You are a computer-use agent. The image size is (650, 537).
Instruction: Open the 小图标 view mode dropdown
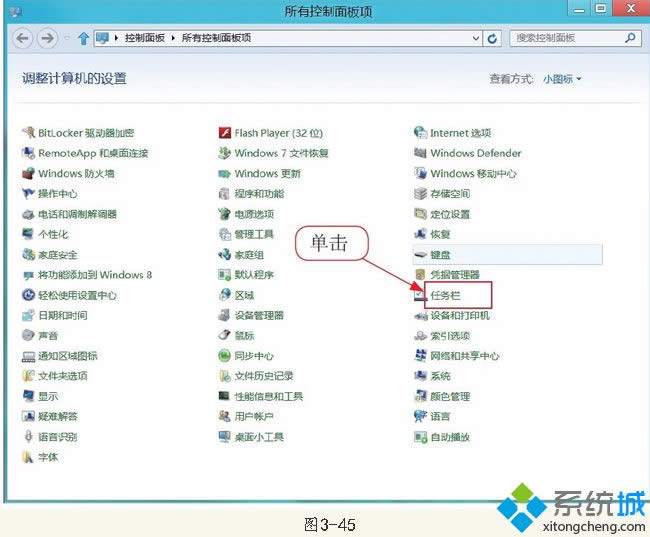562,79
